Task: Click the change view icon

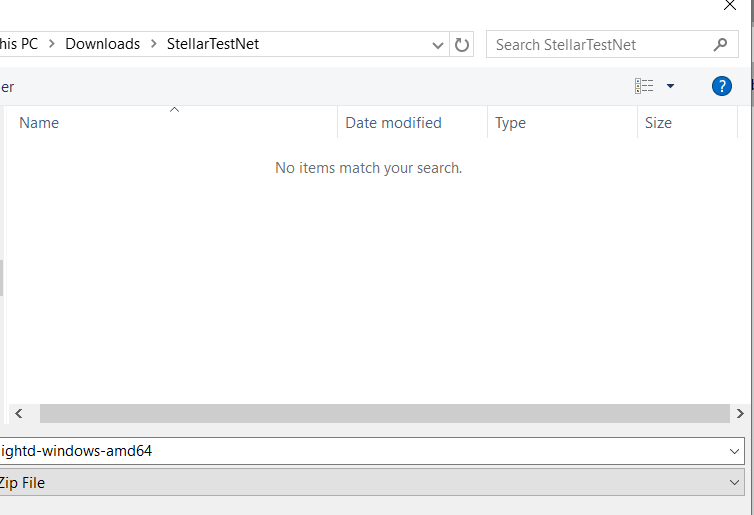Action: click(x=644, y=86)
